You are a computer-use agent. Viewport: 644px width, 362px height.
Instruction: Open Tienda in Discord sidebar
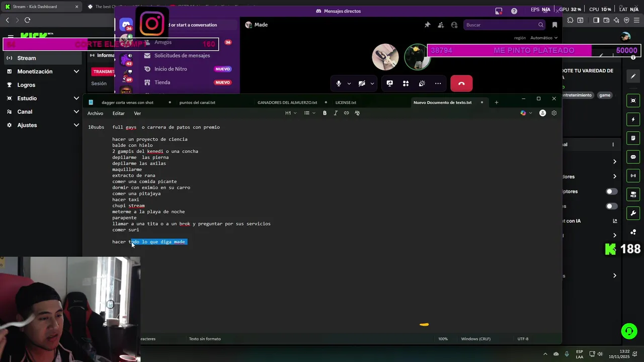(x=162, y=82)
